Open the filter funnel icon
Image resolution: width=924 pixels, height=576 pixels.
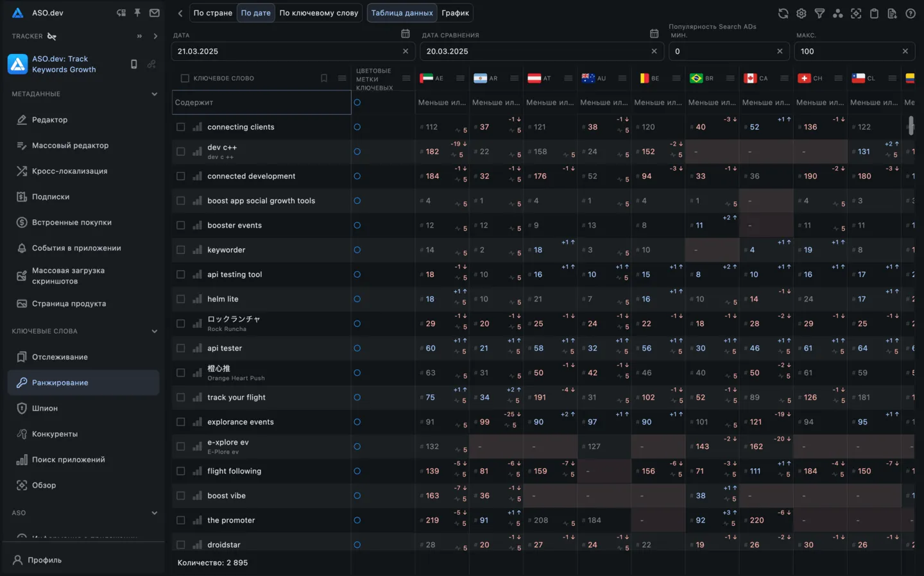click(819, 13)
